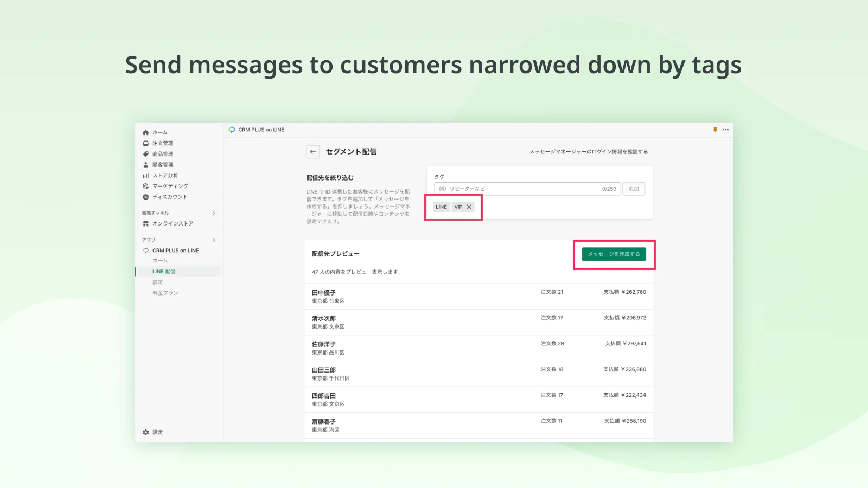The height and width of the screenshot is (488, 868).
Task: Open オンラインストア sales channel
Action: [173, 223]
